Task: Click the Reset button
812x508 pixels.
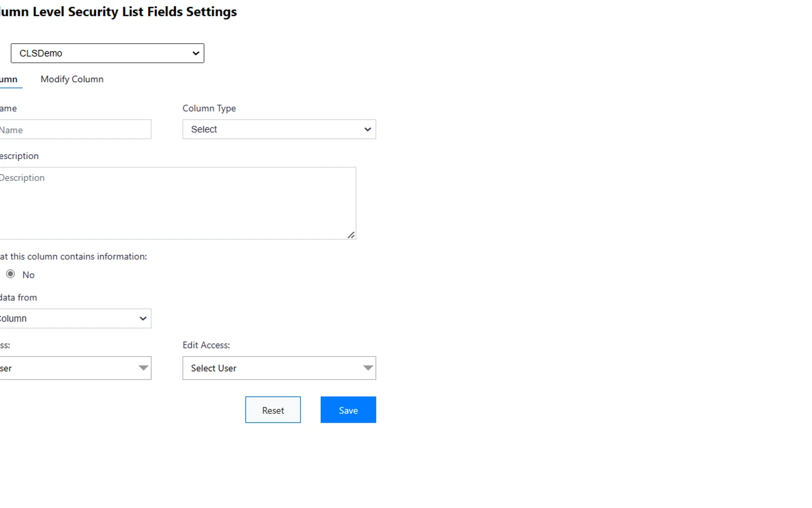Action: [273, 410]
